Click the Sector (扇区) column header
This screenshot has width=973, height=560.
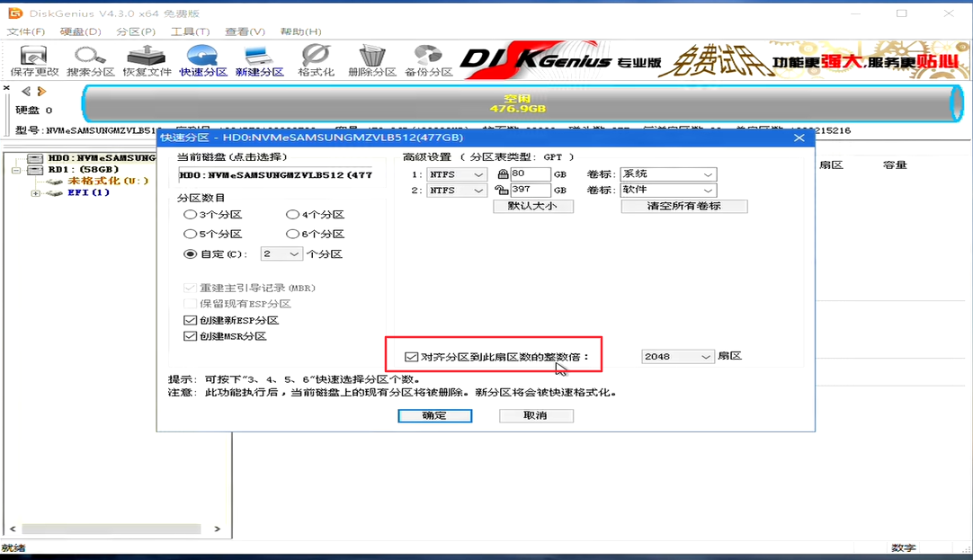[x=831, y=165]
